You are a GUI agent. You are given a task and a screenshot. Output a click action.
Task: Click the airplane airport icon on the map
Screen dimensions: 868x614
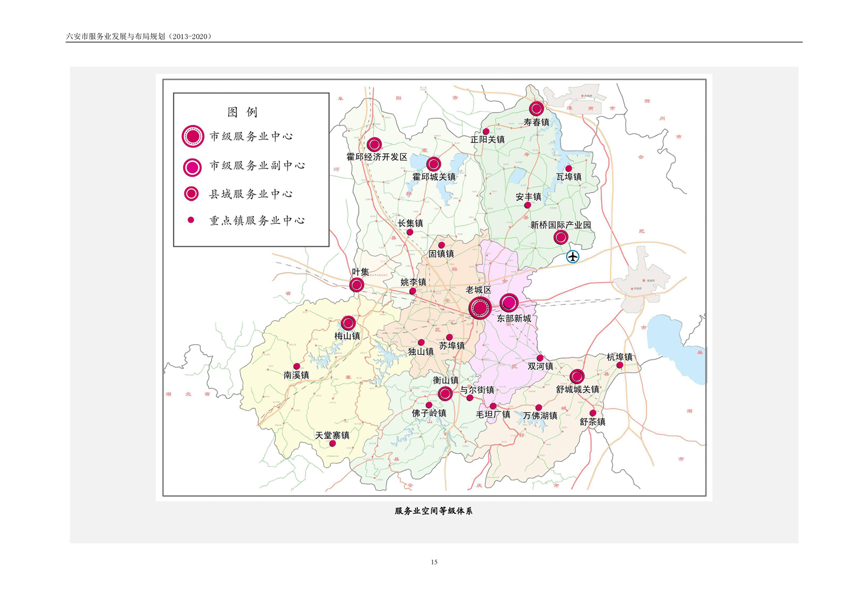pyautogui.click(x=572, y=256)
